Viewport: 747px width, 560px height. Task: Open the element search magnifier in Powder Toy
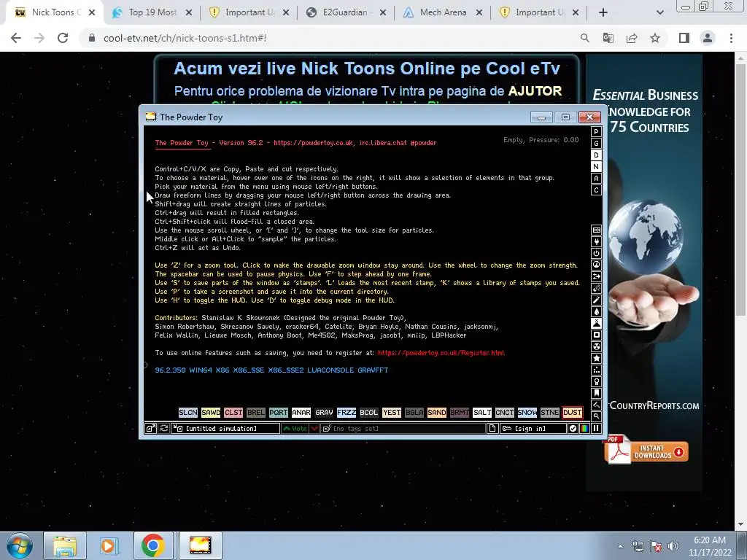(596, 416)
